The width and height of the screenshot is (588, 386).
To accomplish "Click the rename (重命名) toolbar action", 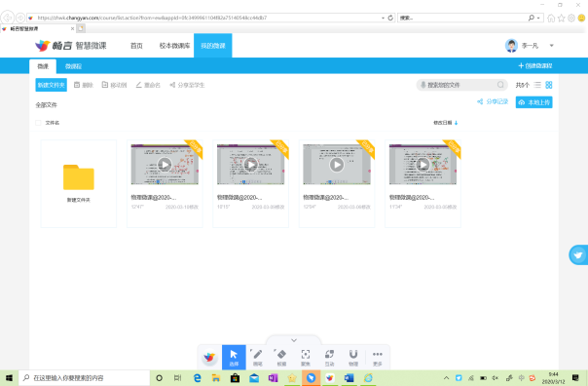I will pyautogui.click(x=148, y=85).
